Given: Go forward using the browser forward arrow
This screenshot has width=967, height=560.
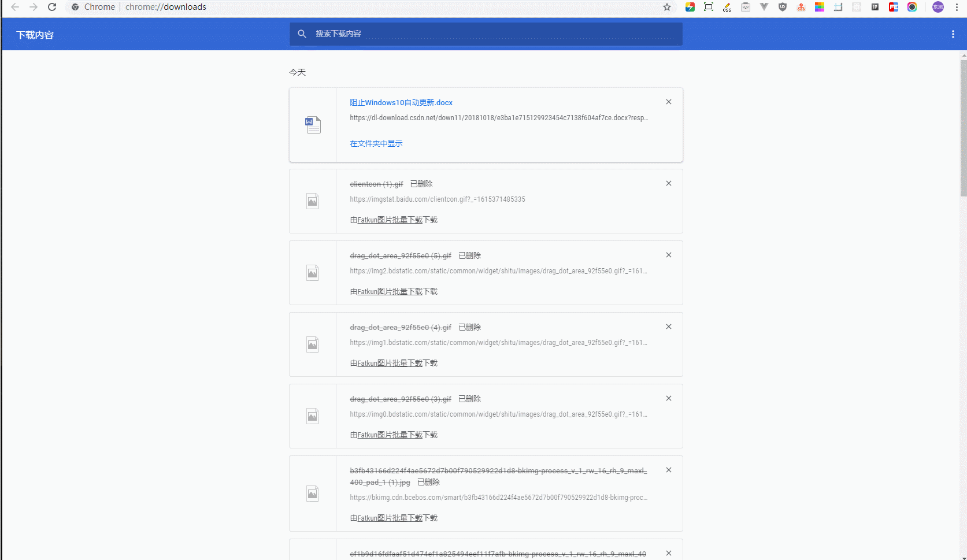Looking at the screenshot, I should pyautogui.click(x=34, y=7).
